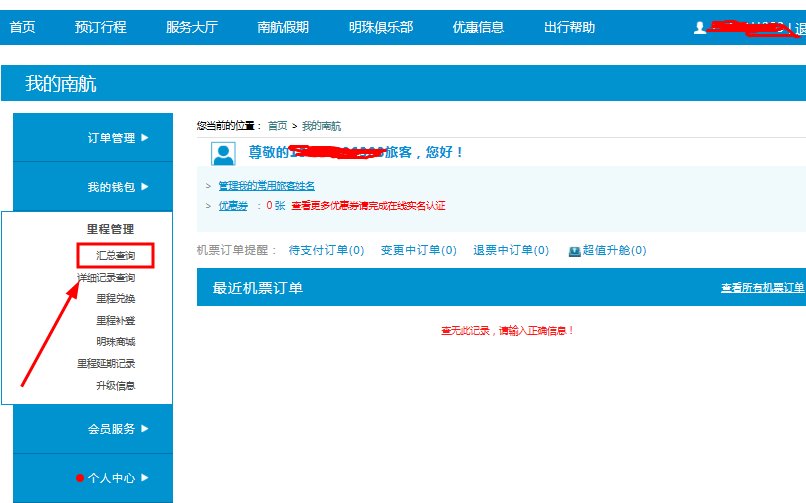
Task: Open the 明珠俱乐部 navigation menu
Action: coord(381,27)
